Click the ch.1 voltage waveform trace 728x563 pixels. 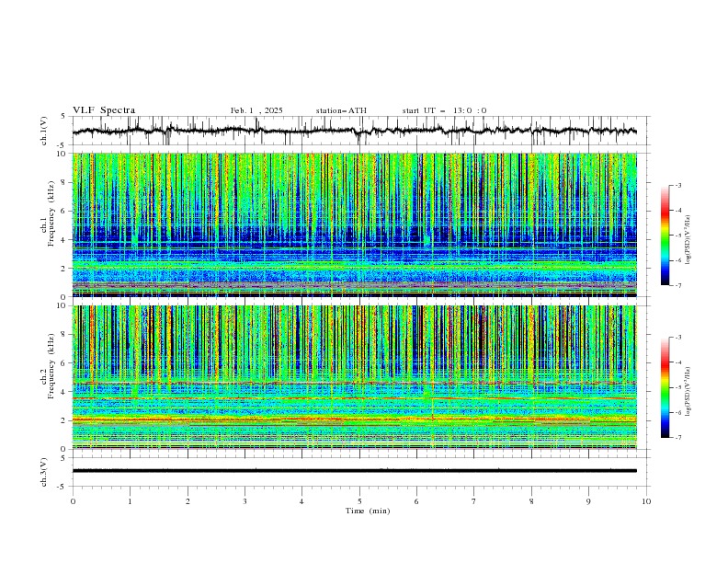(x=355, y=131)
